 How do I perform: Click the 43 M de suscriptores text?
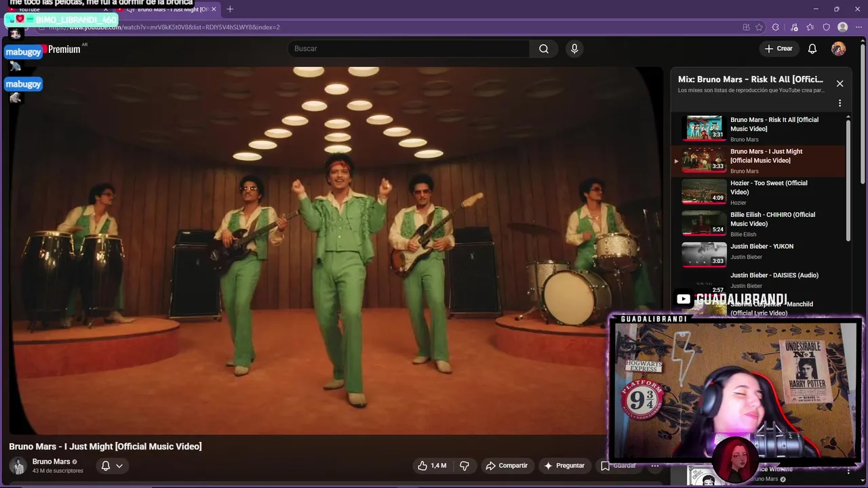pyautogui.click(x=58, y=471)
